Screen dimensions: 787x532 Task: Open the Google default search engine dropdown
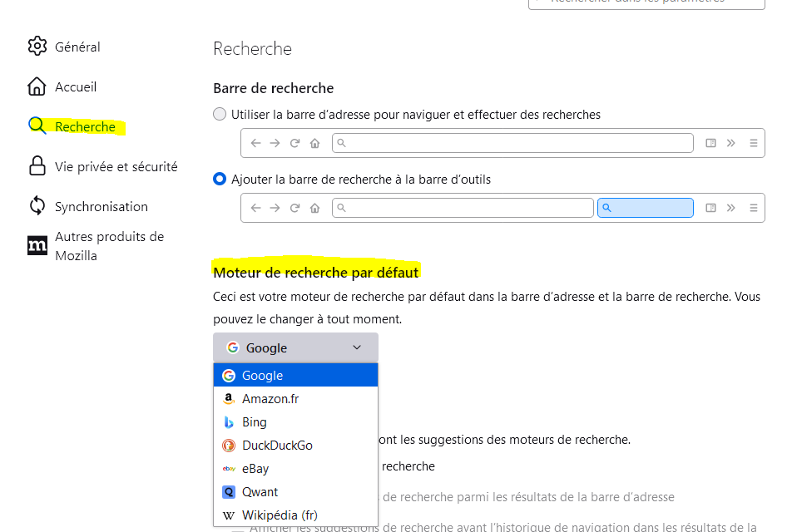(x=295, y=347)
